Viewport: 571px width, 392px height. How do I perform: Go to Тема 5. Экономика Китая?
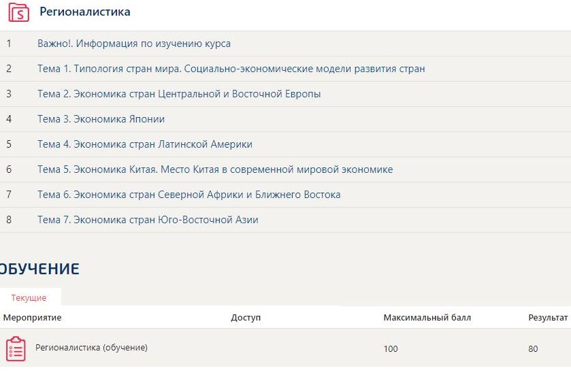tap(215, 169)
